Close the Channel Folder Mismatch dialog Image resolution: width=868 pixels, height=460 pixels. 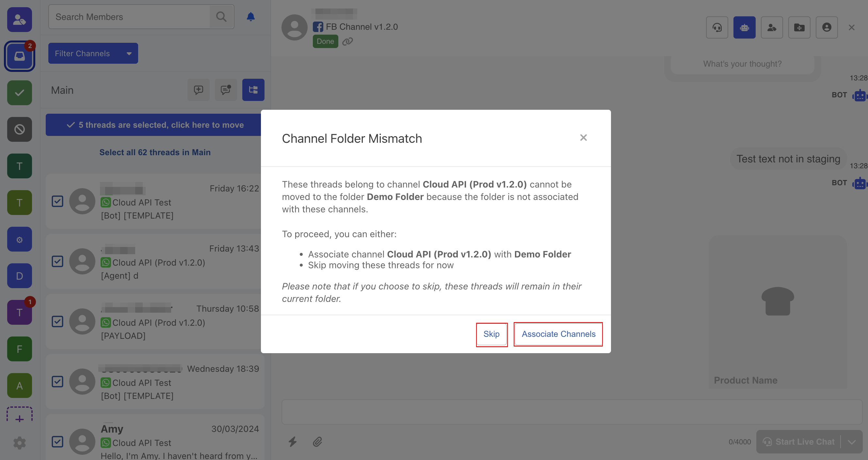(x=583, y=138)
